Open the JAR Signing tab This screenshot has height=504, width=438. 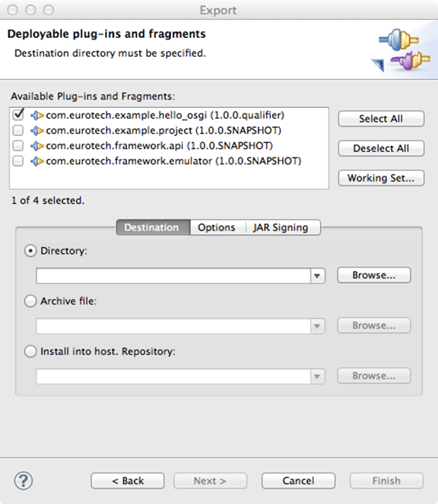coord(281,227)
